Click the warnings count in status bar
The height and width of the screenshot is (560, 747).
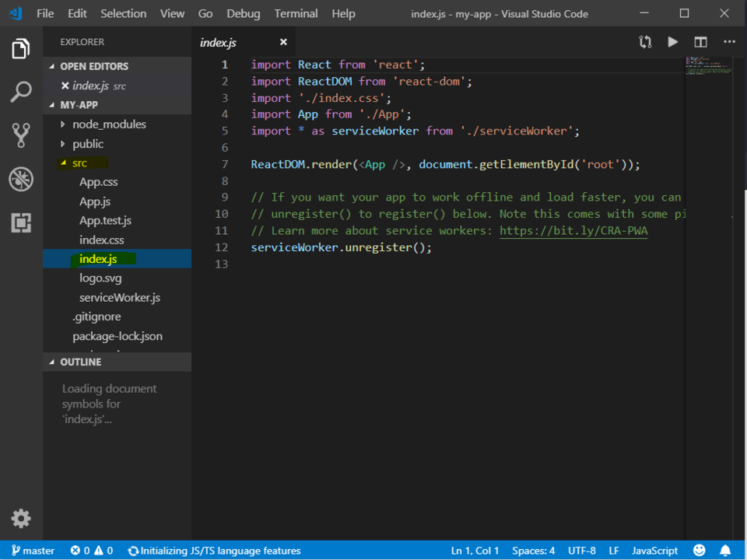pos(103,551)
